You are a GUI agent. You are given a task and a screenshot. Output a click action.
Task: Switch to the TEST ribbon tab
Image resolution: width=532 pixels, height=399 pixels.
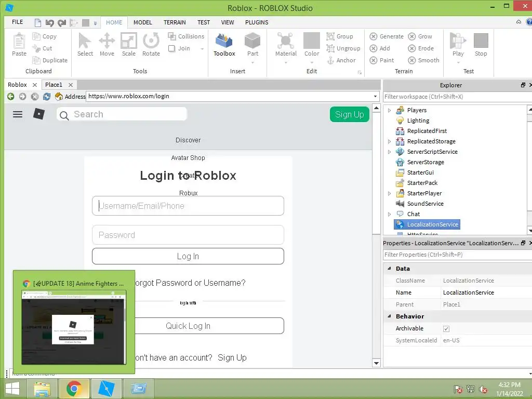(x=204, y=22)
